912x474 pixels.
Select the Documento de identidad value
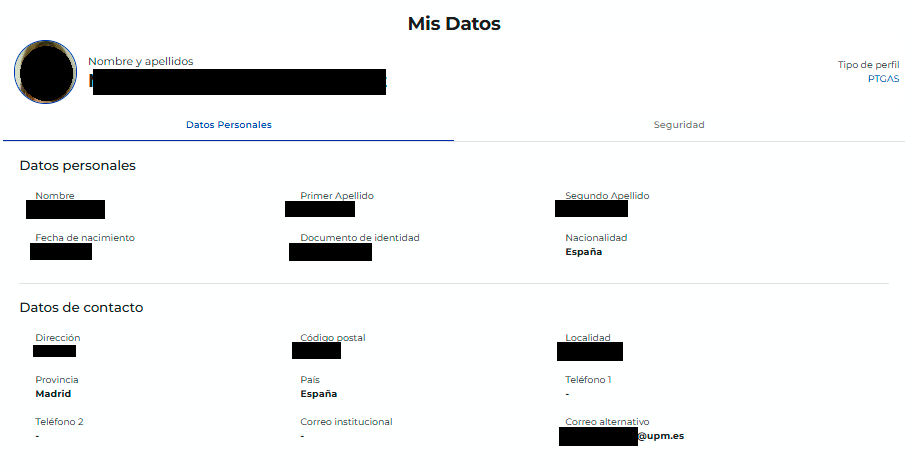(x=330, y=252)
